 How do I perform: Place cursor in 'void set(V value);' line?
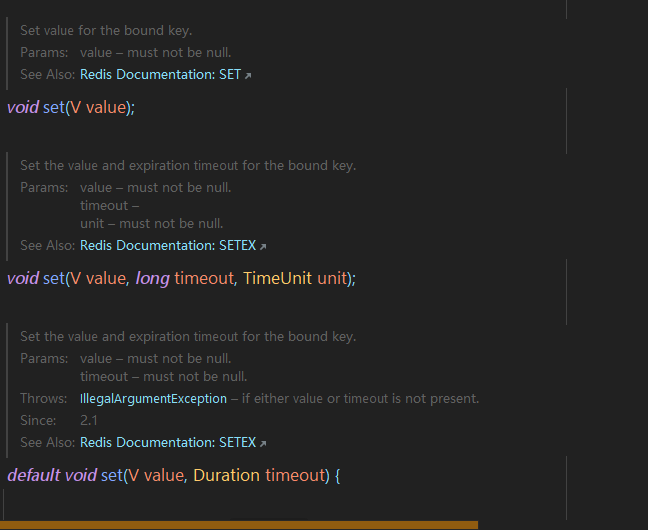point(71,107)
